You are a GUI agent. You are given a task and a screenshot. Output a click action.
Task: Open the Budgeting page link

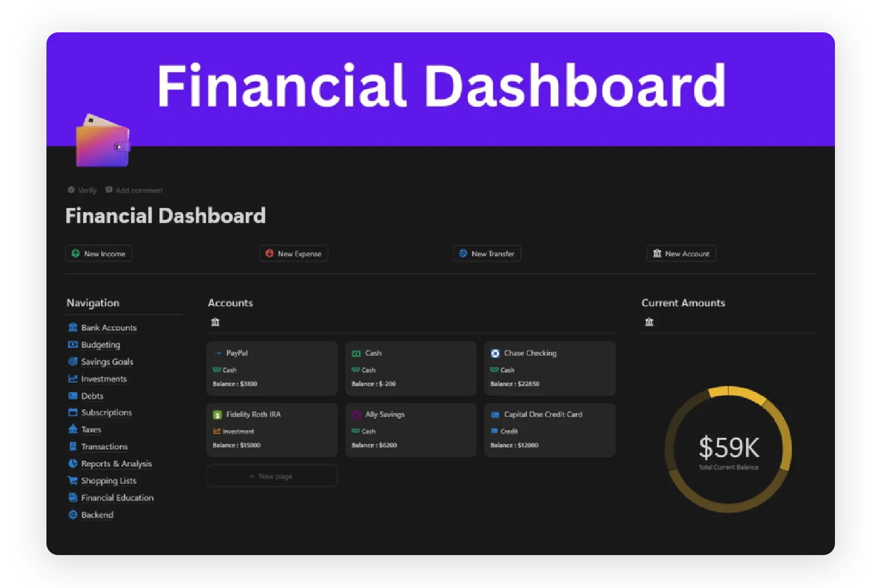click(x=101, y=345)
